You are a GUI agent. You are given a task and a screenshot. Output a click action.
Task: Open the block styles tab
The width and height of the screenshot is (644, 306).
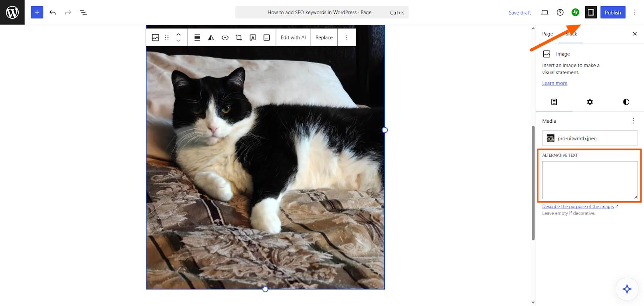point(626,102)
